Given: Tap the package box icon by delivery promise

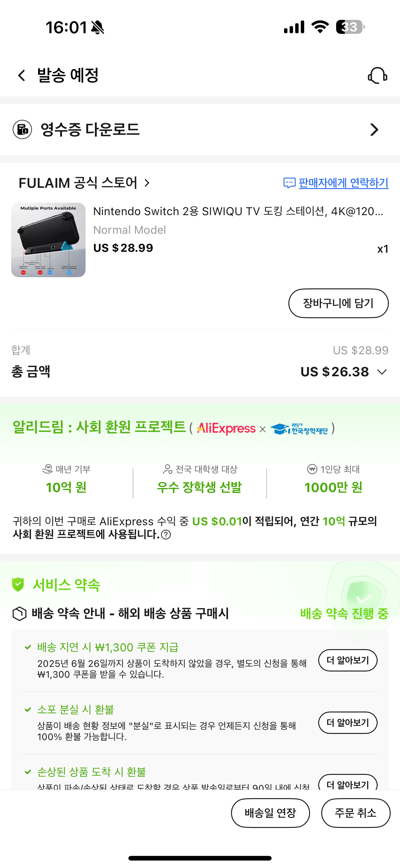Looking at the screenshot, I should coord(19,614).
